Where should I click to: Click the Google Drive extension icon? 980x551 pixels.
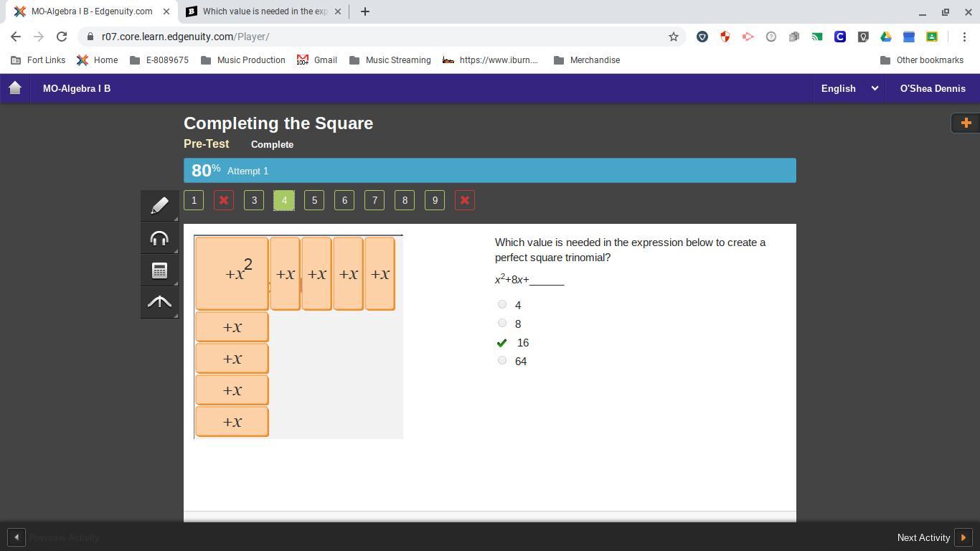[x=886, y=37]
